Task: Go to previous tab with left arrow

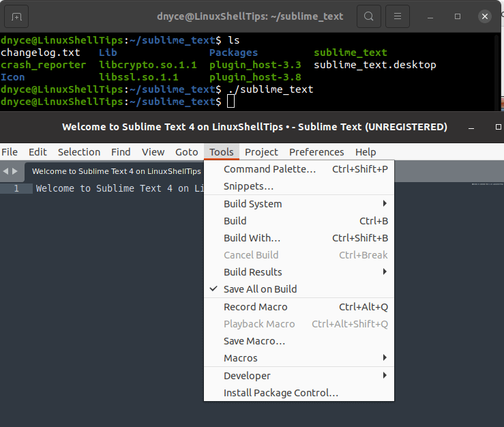Action: 5,171
